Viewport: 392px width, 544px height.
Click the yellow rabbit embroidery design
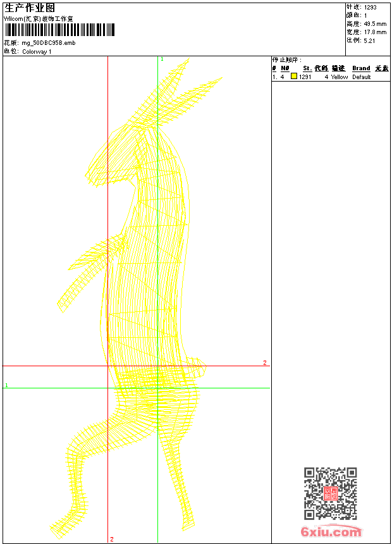point(145,285)
